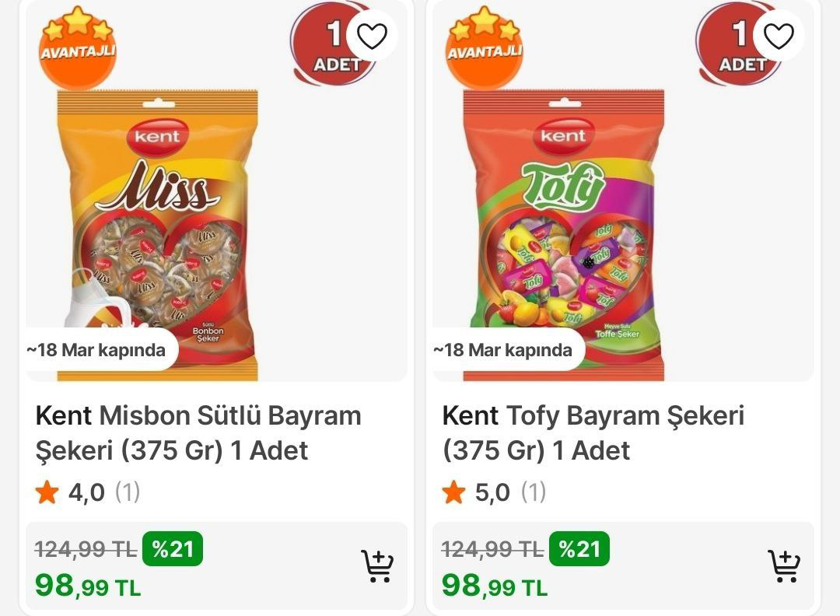The width and height of the screenshot is (840, 616).
Task: Click the %21 discount tag on Tofy
Action: [x=579, y=549]
